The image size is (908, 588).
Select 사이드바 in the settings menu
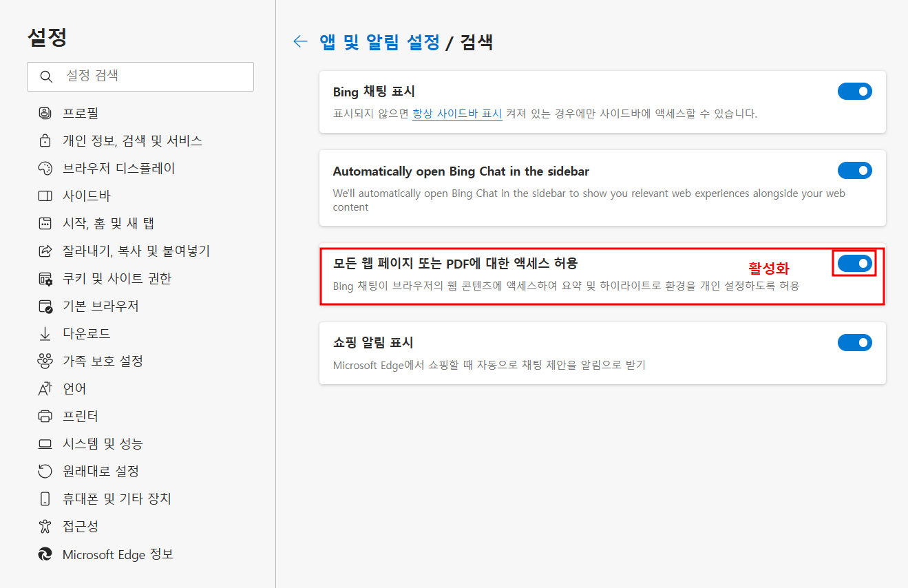pyautogui.click(x=87, y=196)
